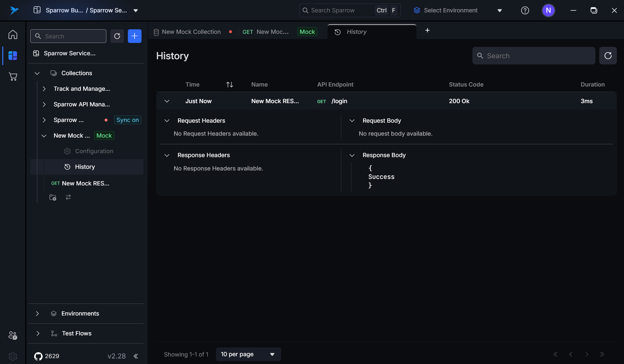The height and width of the screenshot is (364, 624).
Task: Collapse the Request Headers section
Action: pos(167,121)
